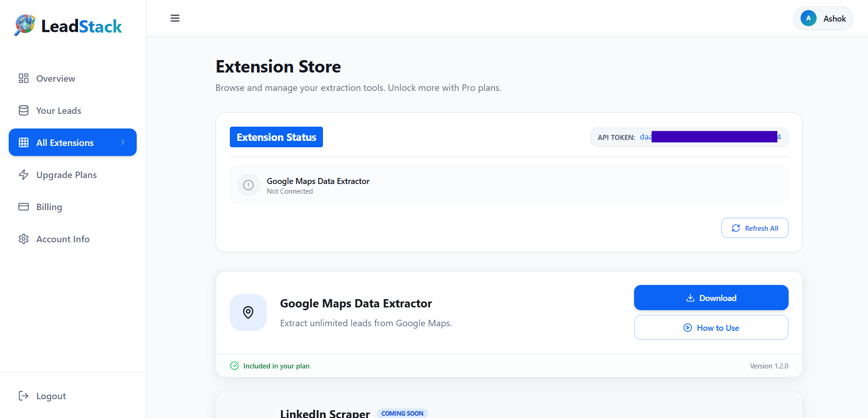Toggle the sidebar with hamburger menu

point(175,18)
